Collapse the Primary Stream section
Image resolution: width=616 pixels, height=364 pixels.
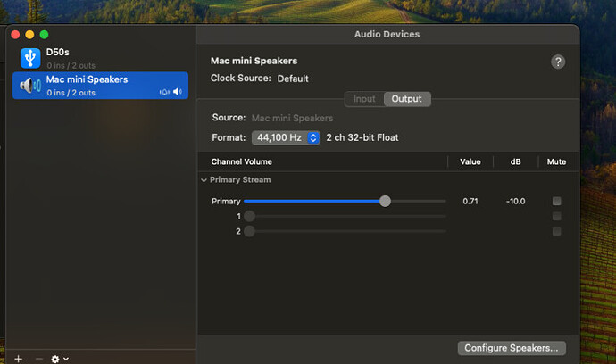[x=204, y=180]
